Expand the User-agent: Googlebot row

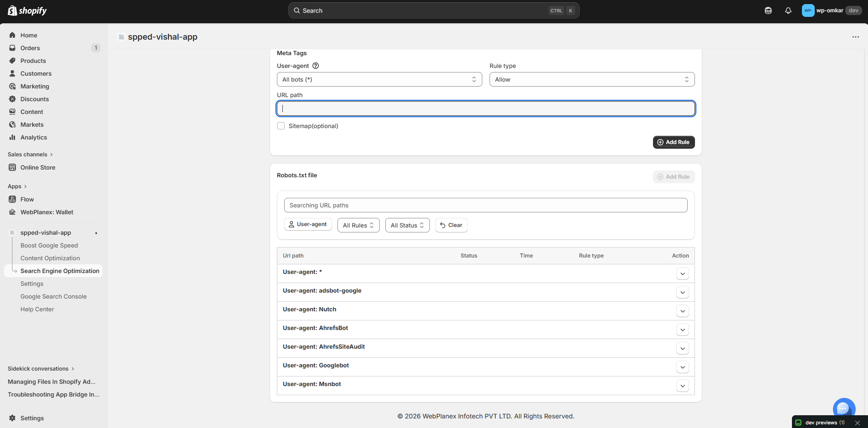[x=682, y=367]
